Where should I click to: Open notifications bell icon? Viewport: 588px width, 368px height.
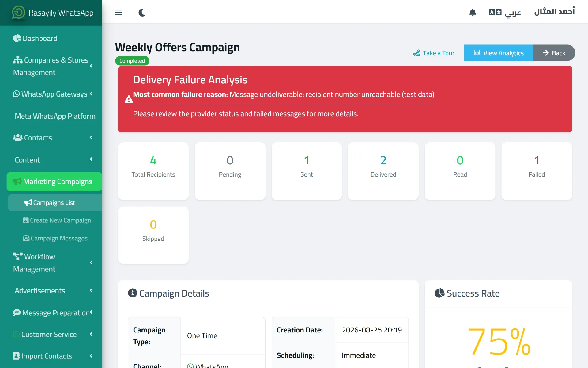point(473,12)
